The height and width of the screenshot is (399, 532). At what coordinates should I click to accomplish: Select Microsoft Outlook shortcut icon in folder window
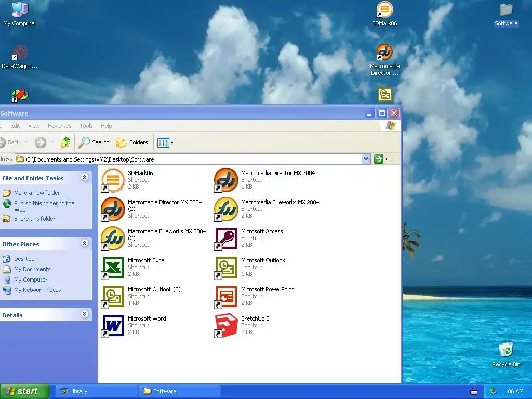(x=226, y=268)
